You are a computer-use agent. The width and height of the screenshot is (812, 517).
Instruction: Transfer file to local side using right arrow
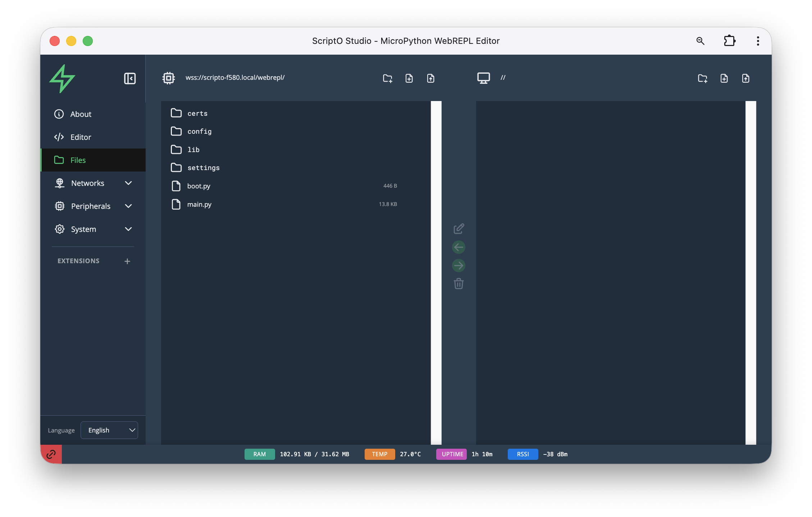coord(459,265)
